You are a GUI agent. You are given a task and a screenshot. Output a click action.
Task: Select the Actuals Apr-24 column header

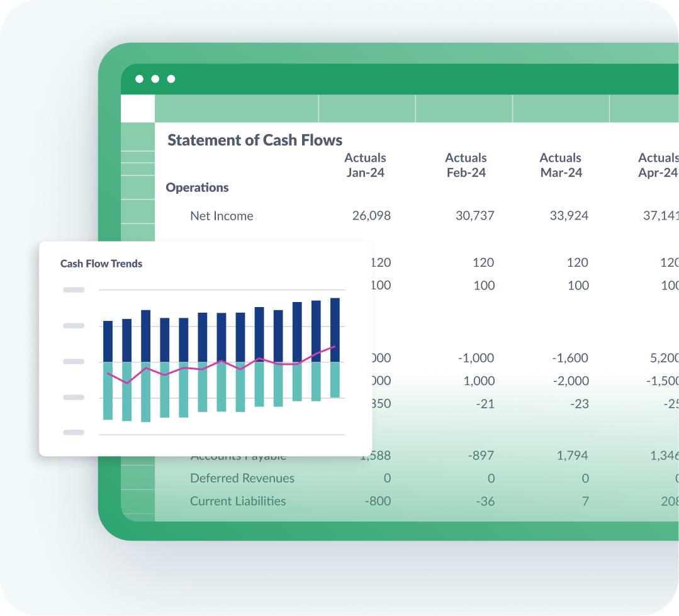[x=658, y=165]
